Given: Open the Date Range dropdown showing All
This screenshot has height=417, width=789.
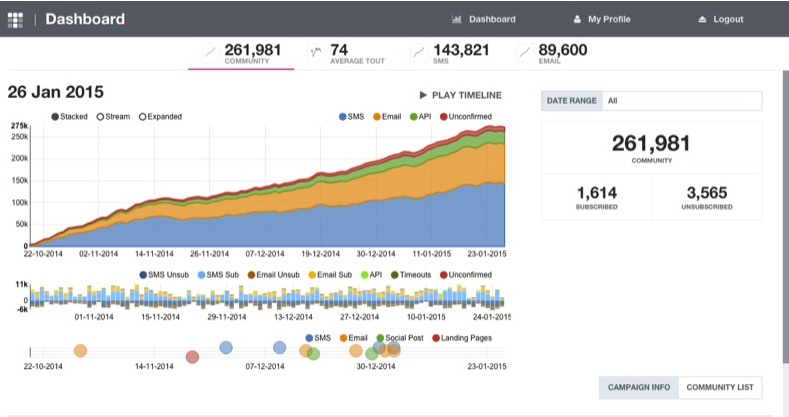Looking at the screenshot, I should click(682, 101).
